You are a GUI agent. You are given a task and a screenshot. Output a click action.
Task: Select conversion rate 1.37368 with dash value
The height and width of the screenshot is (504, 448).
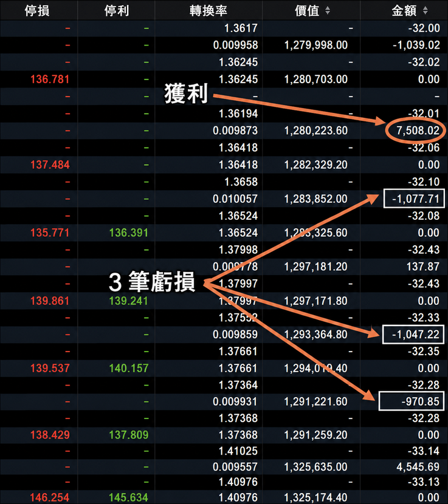coord(238,418)
